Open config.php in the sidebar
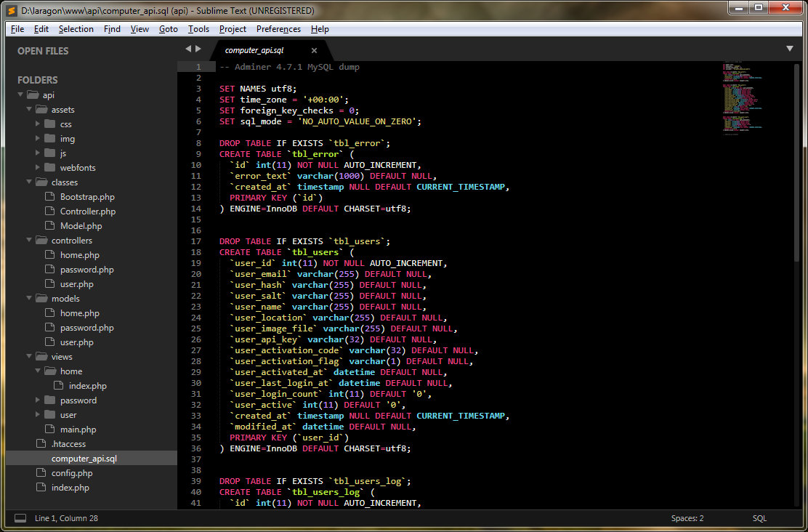 pos(72,473)
